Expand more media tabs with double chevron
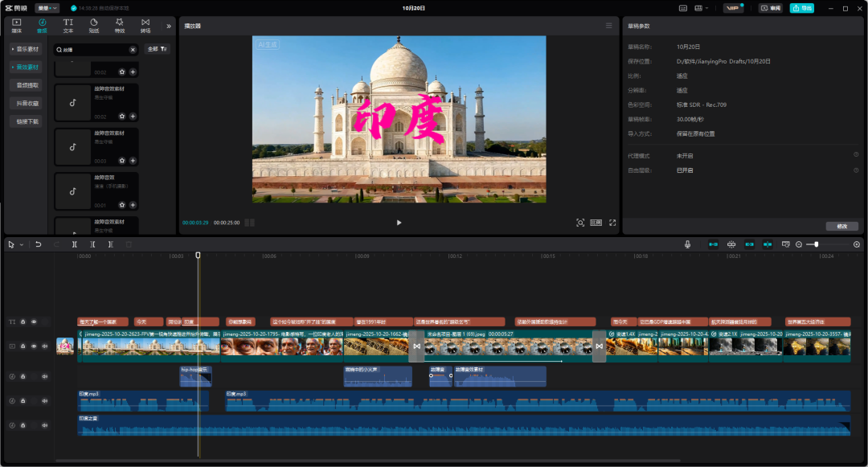Screen dimensions: 868x467 (168, 26)
